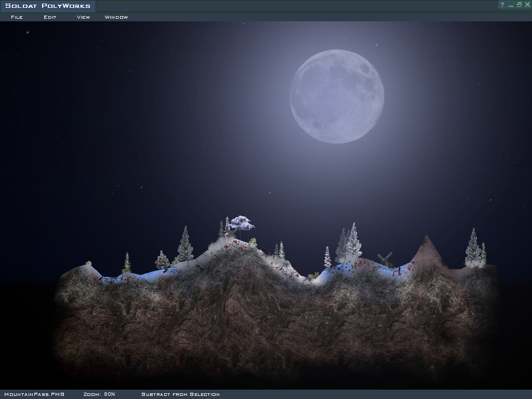Open the File menu

(17, 17)
